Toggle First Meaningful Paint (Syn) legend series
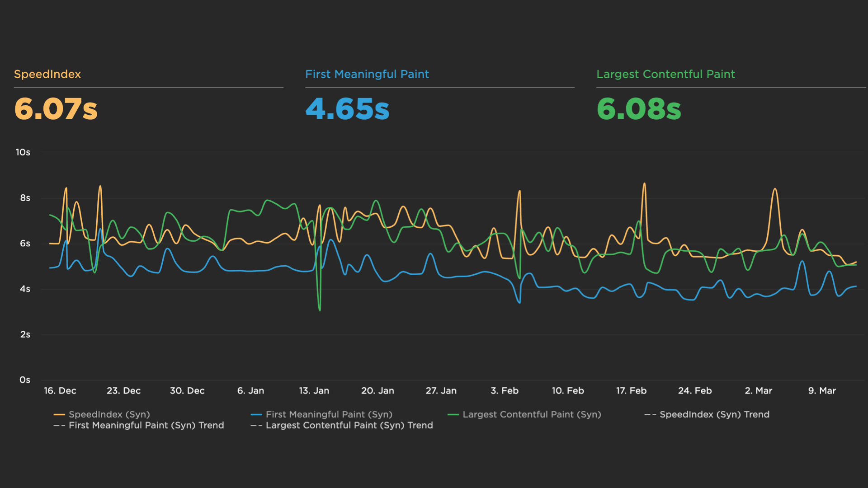This screenshot has height=488, width=868. coord(329,414)
